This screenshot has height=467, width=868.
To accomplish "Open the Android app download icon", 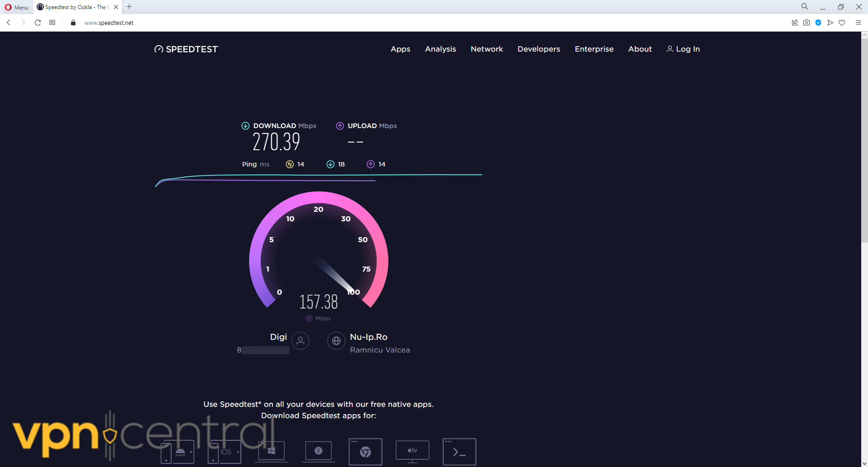I will pyautogui.click(x=178, y=452).
